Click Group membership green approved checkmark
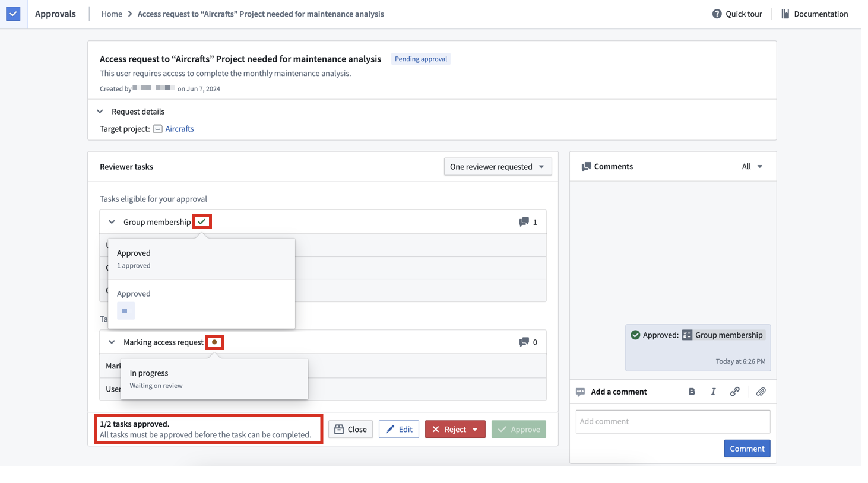This screenshot has width=868, height=483. click(202, 221)
